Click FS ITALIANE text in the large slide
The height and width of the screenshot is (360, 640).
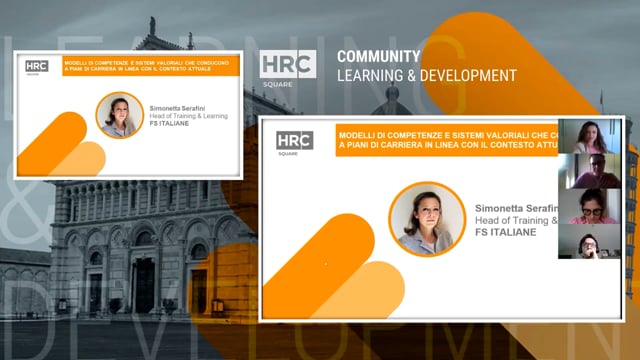tap(505, 232)
